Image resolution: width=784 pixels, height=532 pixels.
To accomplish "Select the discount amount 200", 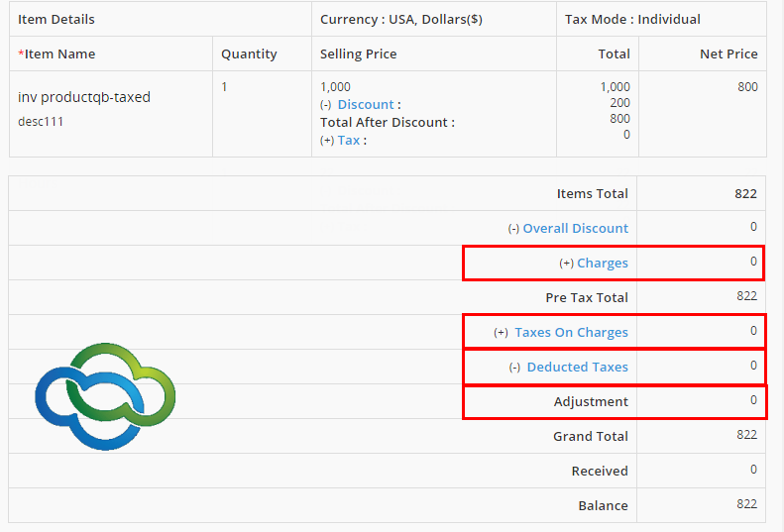I will (619, 103).
